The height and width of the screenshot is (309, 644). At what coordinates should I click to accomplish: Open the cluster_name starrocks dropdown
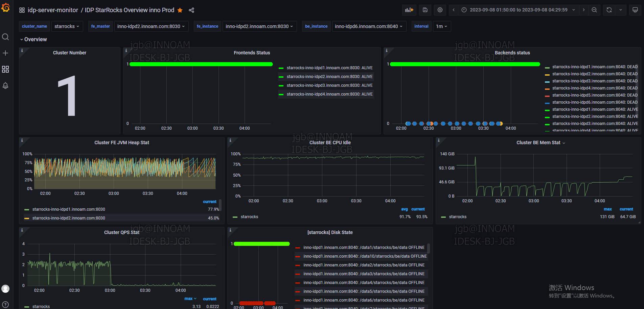tap(67, 26)
